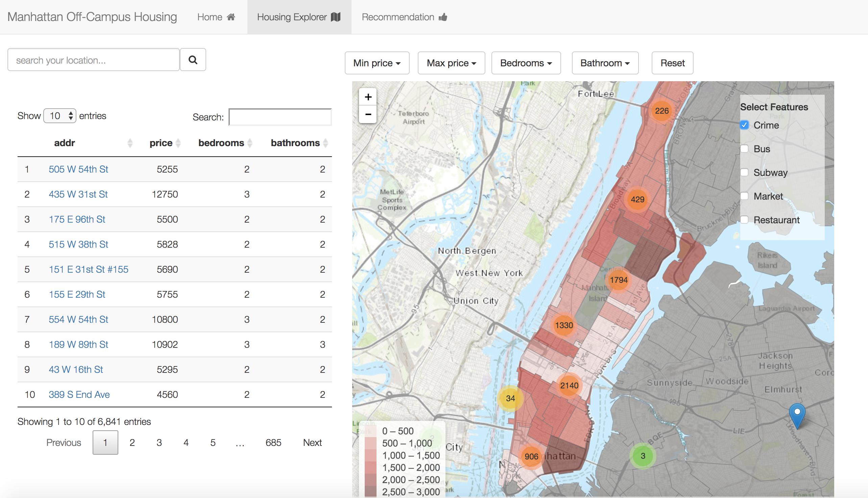Sort table by bathrooms column arrows
Viewport: 868px width, 498px height.
pos(325,143)
